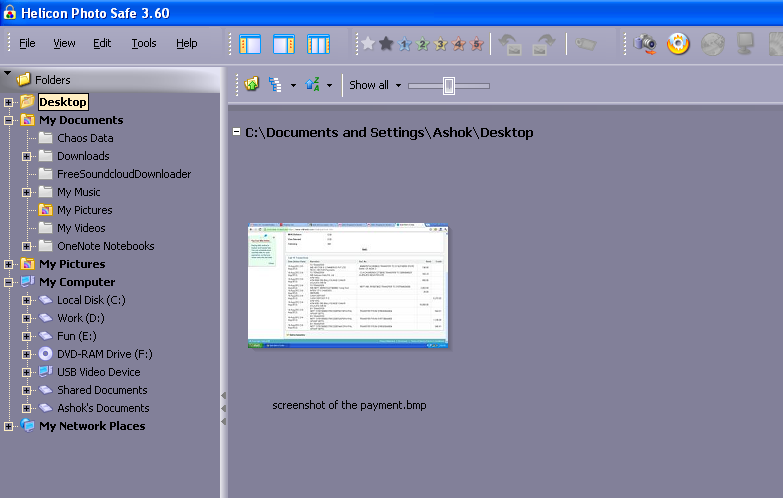Click the right panel layout icon
This screenshot has height=498, width=783.
pyautogui.click(x=284, y=44)
